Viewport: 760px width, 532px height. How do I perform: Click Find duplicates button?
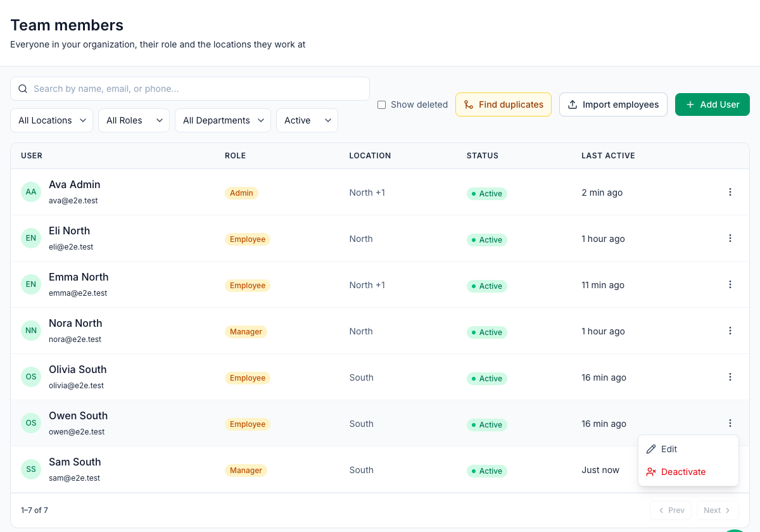pos(503,104)
